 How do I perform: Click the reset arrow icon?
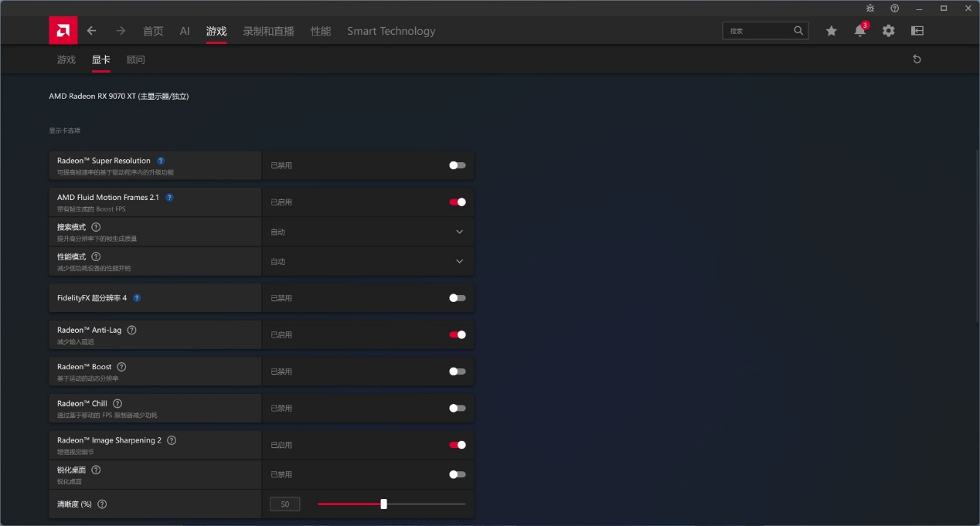[917, 59]
